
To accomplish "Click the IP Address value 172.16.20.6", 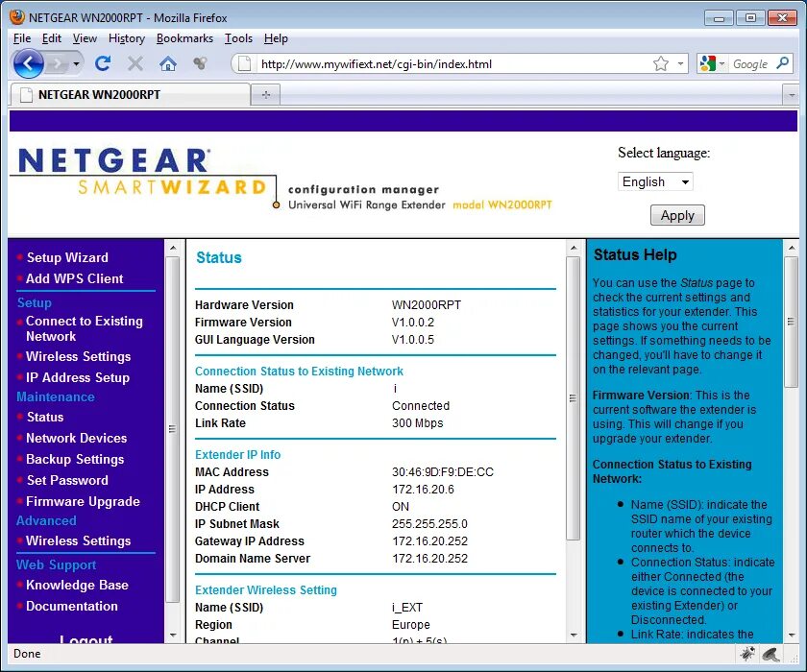I will (x=423, y=490).
